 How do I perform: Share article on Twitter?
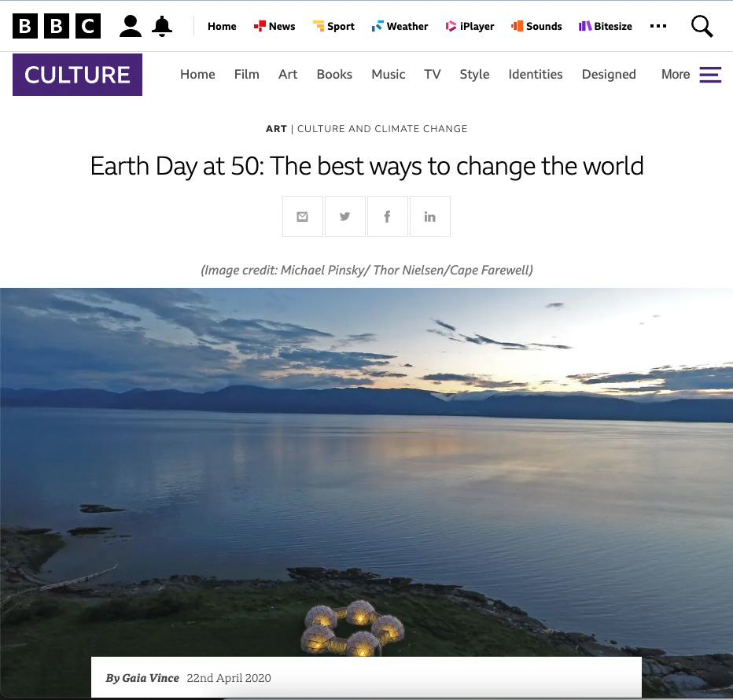(345, 216)
